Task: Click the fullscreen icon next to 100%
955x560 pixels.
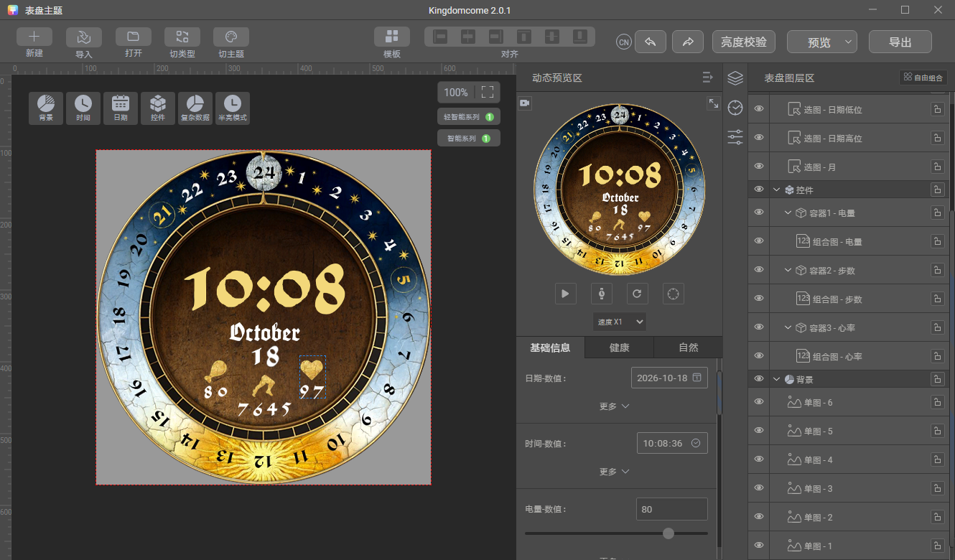Action: pyautogui.click(x=488, y=92)
